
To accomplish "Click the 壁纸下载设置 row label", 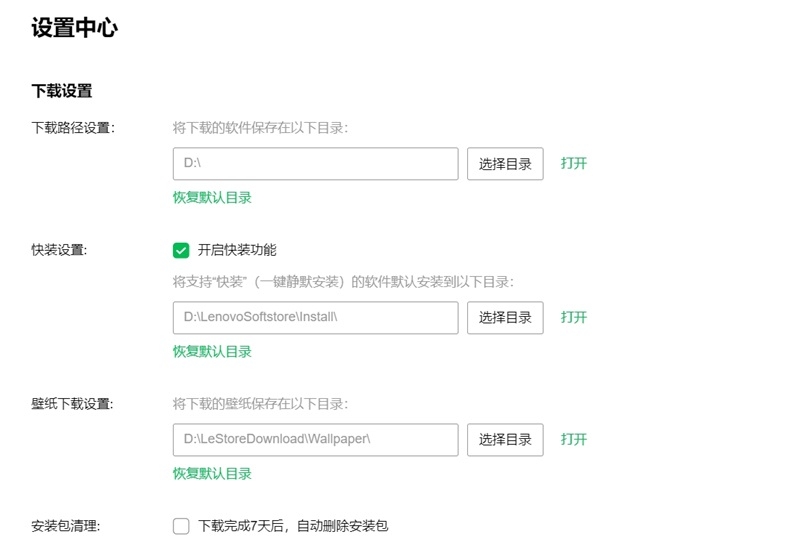I will point(72,404).
